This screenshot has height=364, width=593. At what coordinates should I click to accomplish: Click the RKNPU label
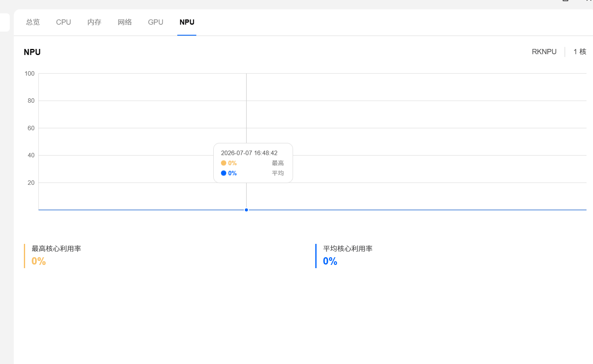(x=544, y=52)
